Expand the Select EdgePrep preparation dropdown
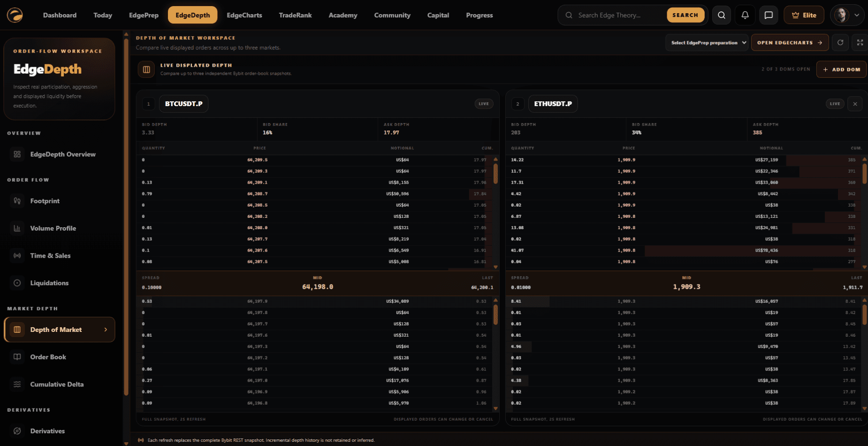Image resolution: width=868 pixels, height=446 pixels. 707,43
